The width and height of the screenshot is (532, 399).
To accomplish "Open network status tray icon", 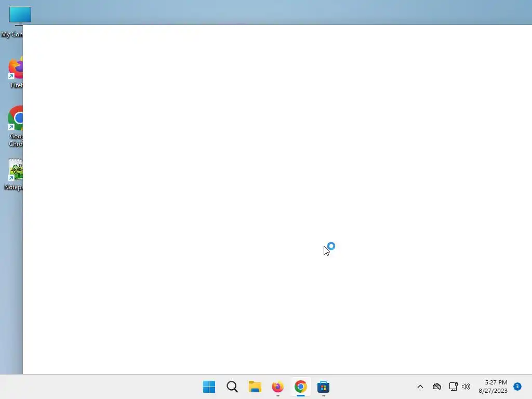I will pos(453,387).
